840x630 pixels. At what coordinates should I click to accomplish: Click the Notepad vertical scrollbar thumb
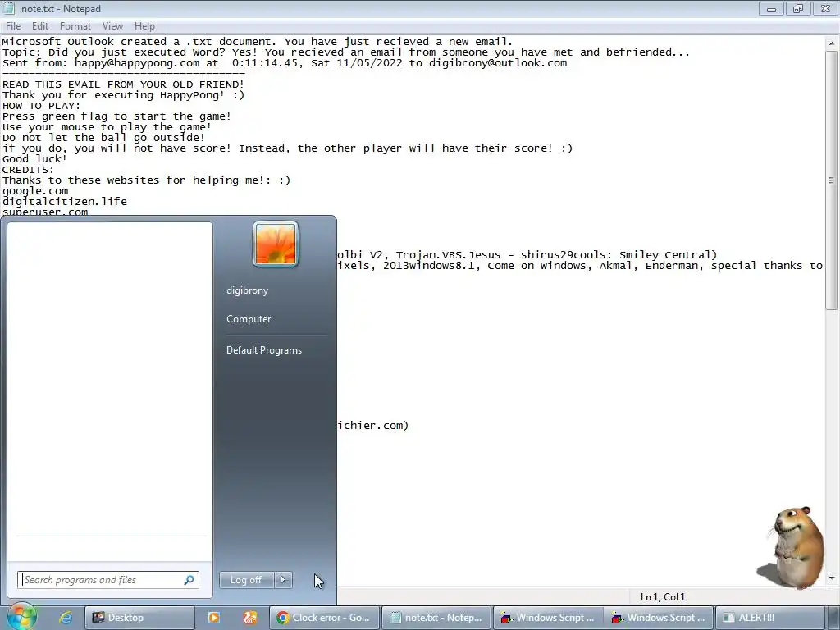point(831,180)
